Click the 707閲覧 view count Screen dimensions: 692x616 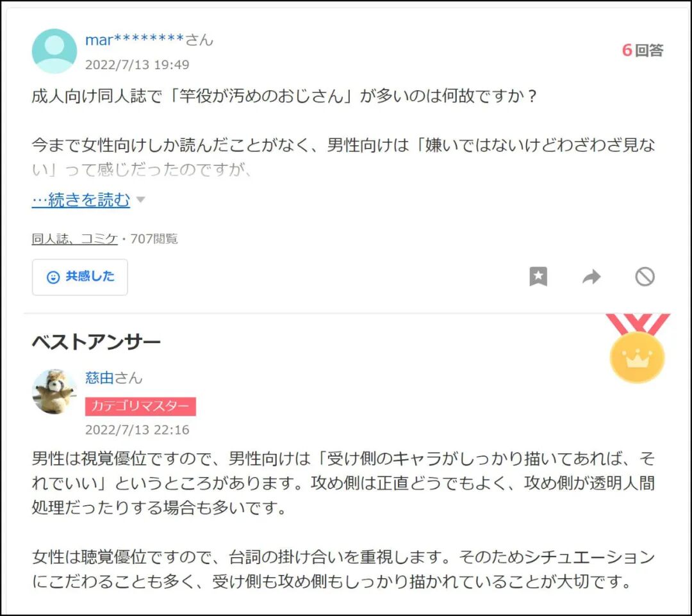pos(154,239)
